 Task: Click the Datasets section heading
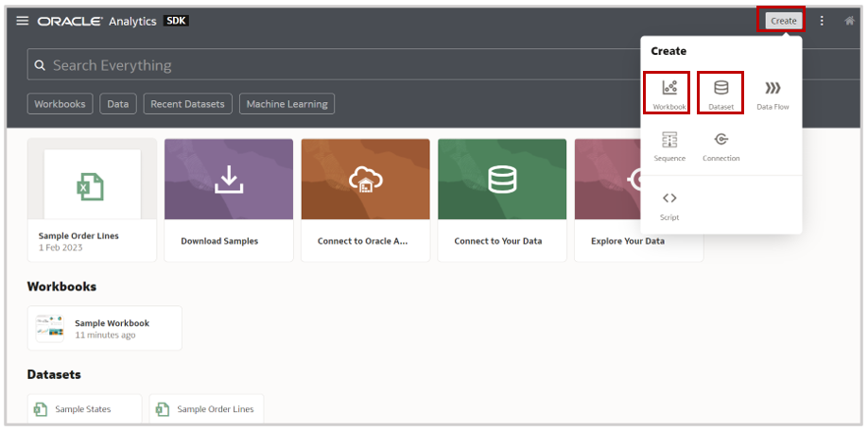click(x=54, y=374)
